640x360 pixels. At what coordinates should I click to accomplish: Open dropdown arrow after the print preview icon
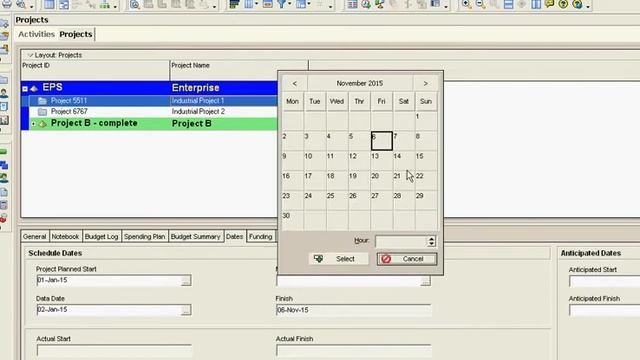point(32,6)
